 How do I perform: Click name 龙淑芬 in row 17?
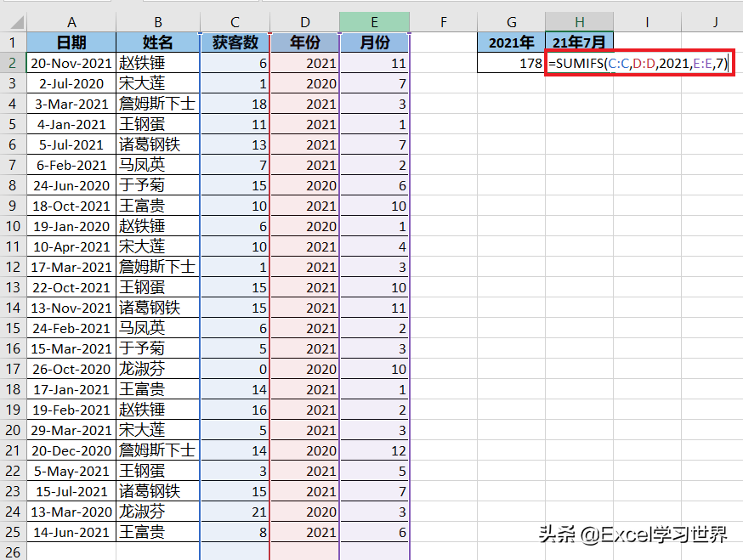pos(158,369)
